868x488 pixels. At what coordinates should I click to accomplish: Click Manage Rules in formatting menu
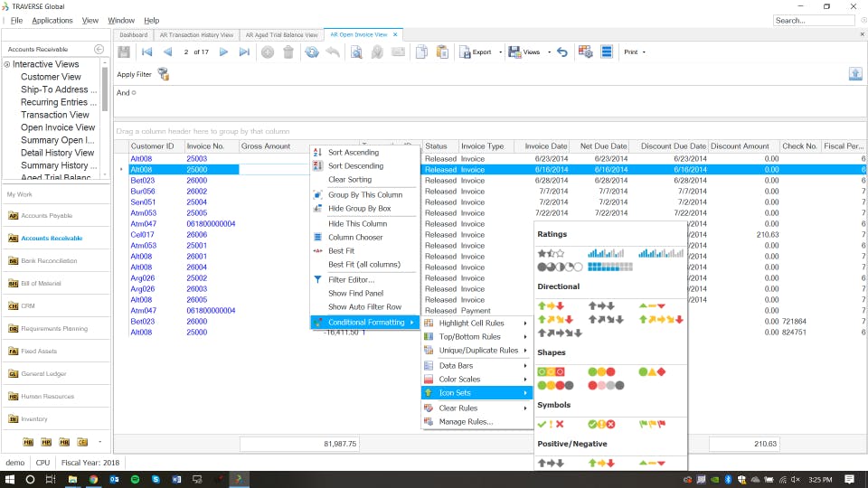pos(465,421)
